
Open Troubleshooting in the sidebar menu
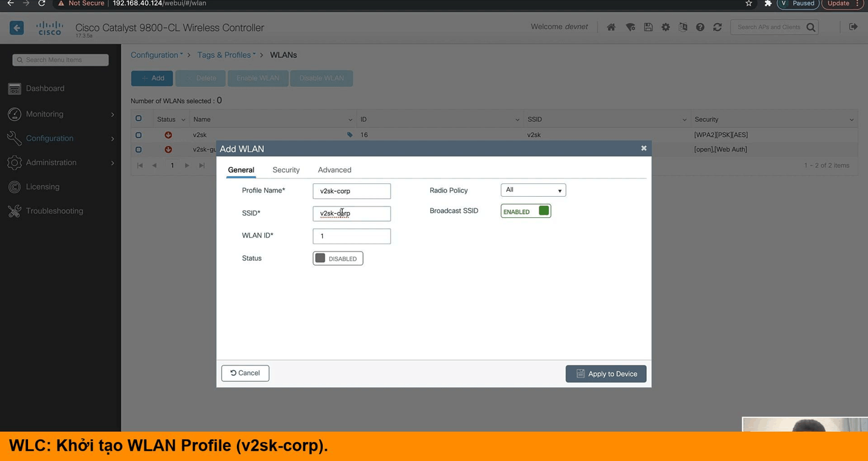tap(54, 211)
